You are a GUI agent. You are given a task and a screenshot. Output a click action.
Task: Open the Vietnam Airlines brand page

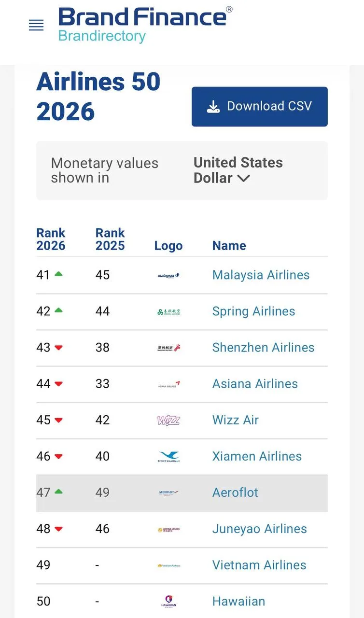pos(259,565)
